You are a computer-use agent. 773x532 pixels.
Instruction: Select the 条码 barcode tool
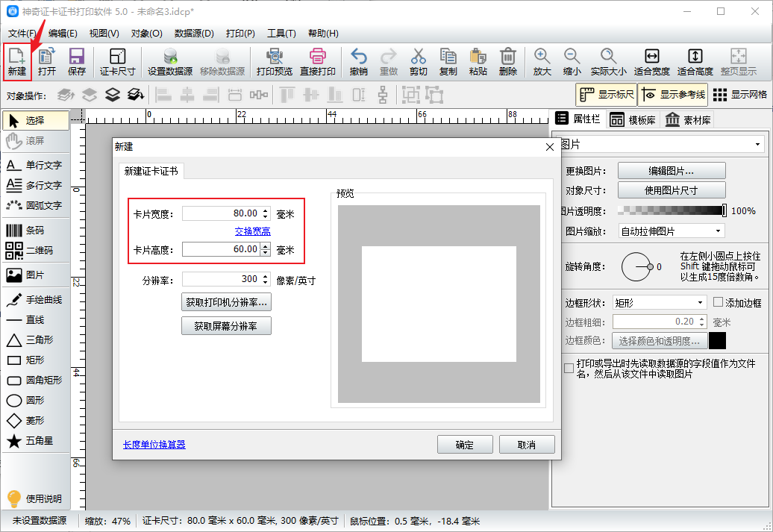[35, 231]
